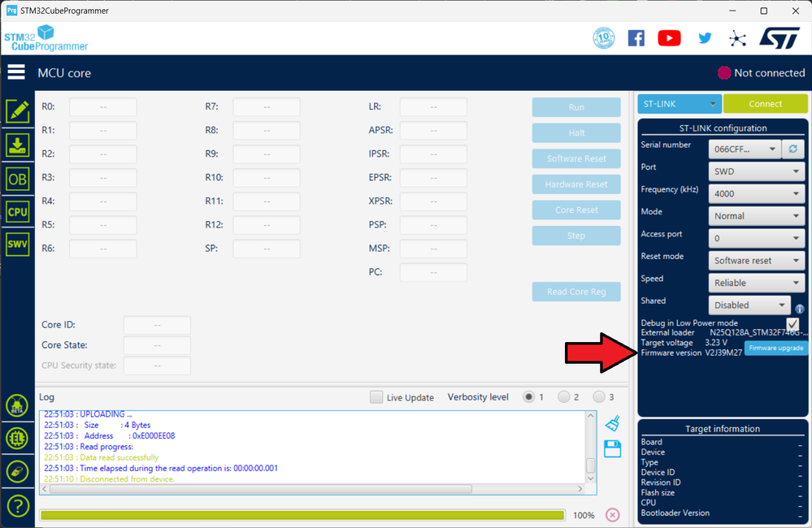Open the ST logo website link
Viewport: 812px width, 528px height.
point(779,38)
